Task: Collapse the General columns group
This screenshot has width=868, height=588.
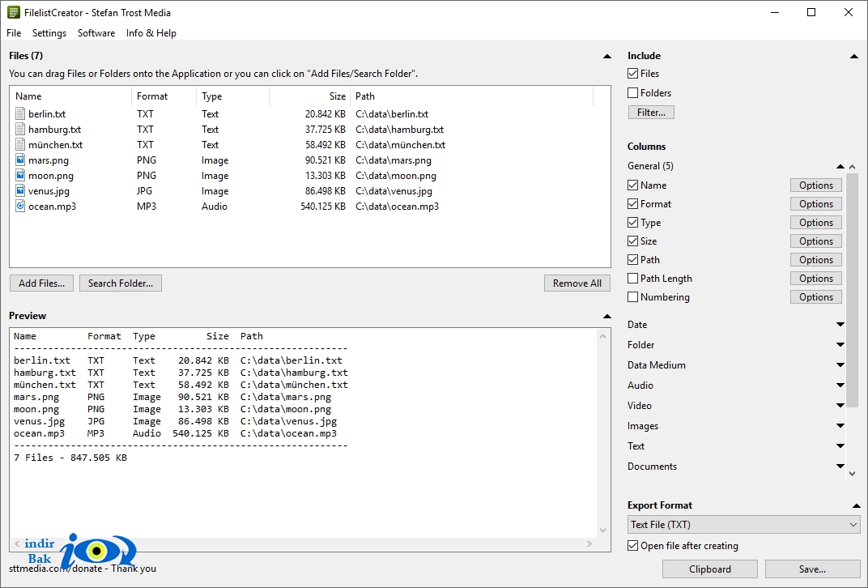Action: (x=840, y=166)
